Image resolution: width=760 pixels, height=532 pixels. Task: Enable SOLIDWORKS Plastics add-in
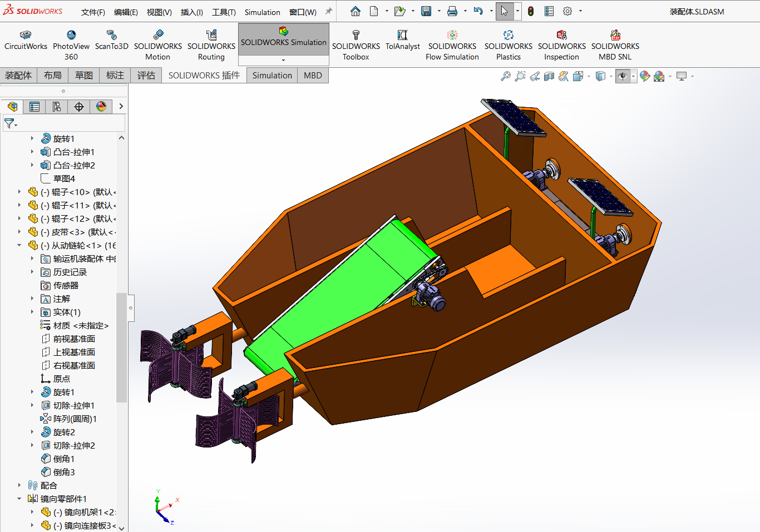click(509, 46)
